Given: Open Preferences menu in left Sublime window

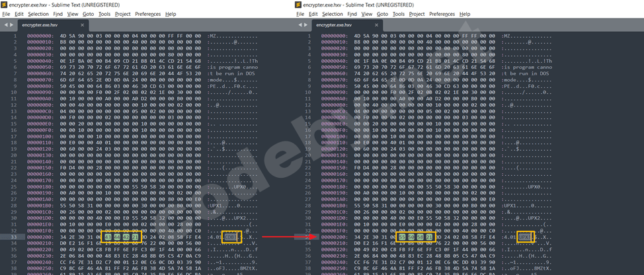Looking at the screenshot, I should pos(148,14).
